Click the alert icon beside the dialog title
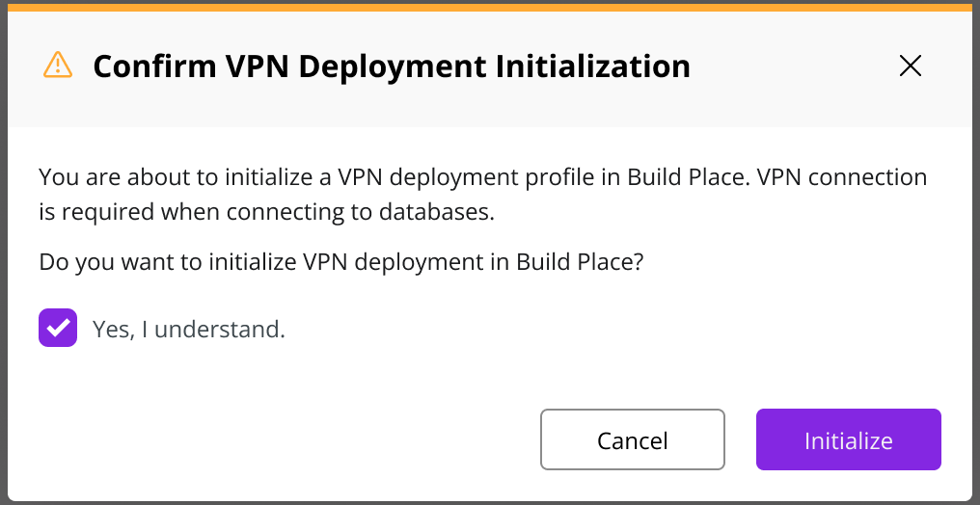This screenshot has height=505, width=980. point(58,65)
